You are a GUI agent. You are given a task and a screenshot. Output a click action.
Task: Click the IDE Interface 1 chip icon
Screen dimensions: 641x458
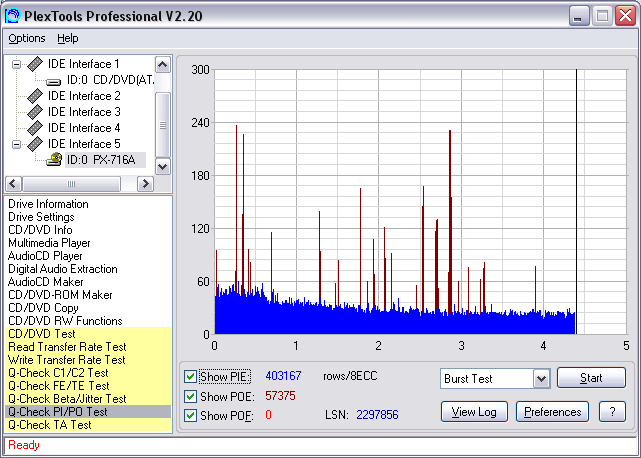[35, 64]
